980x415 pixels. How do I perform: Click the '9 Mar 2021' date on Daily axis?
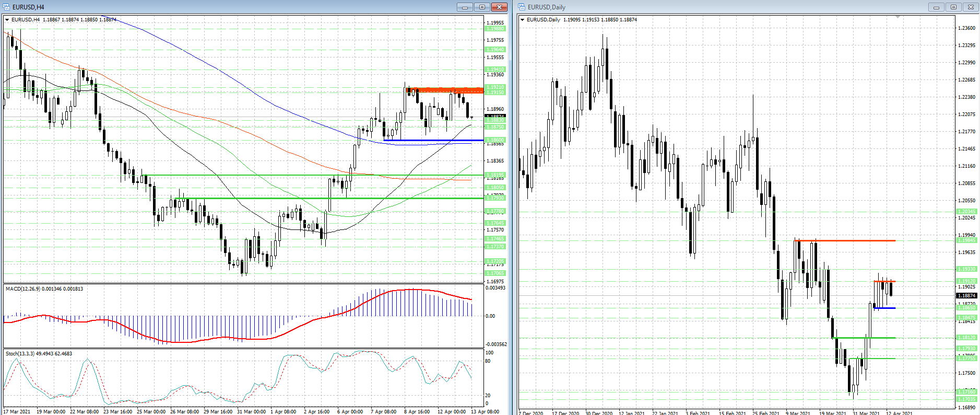coord(798,413)
